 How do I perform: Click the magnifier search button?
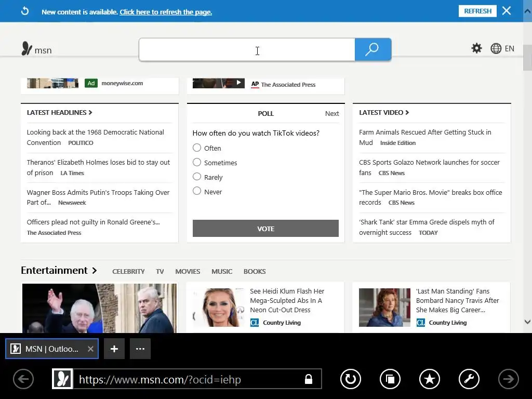coord(373,49)
